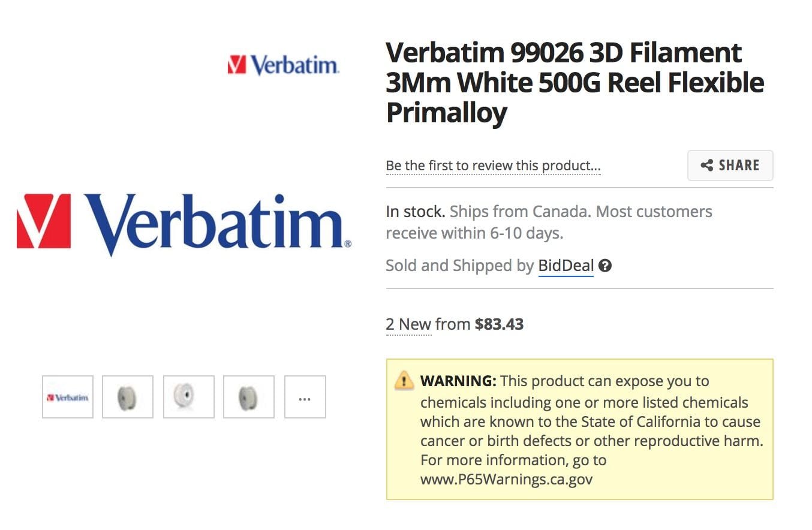This screenshot has width=812, height=530.
Task: Click the yellow warning triangle icon
Action: (x=404, y=380)
